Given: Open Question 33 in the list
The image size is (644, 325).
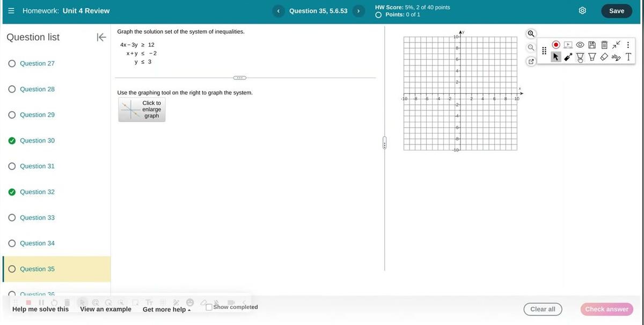Looking at the screenshot, I should 37,218.
